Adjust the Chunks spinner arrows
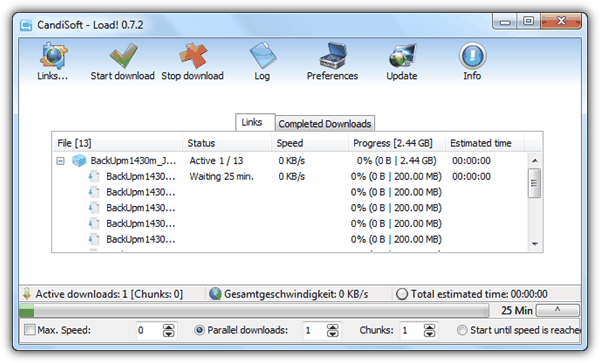 [430, 330]
